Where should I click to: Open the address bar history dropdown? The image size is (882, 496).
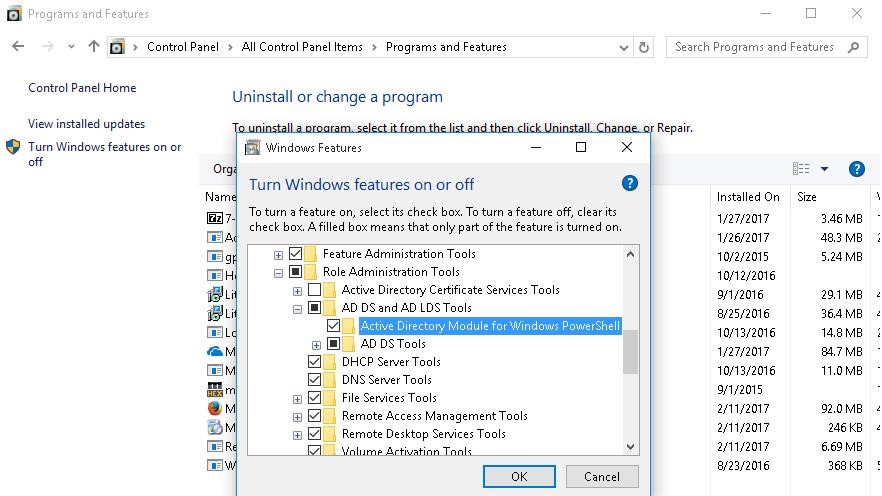[623, 47]
